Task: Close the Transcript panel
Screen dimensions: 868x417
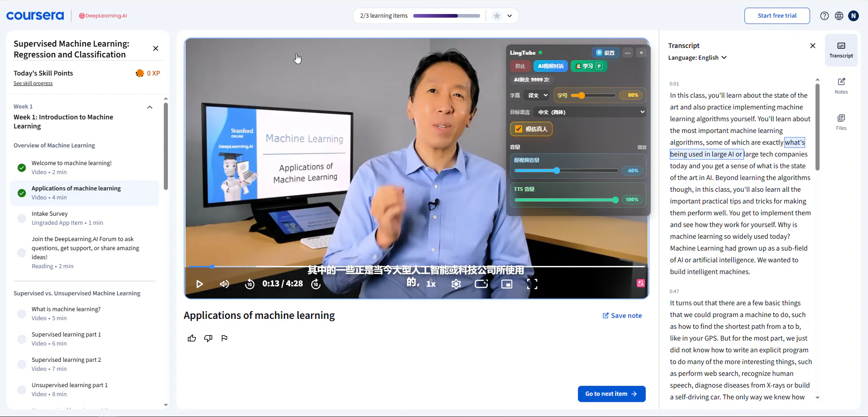Action: [813, 46]
